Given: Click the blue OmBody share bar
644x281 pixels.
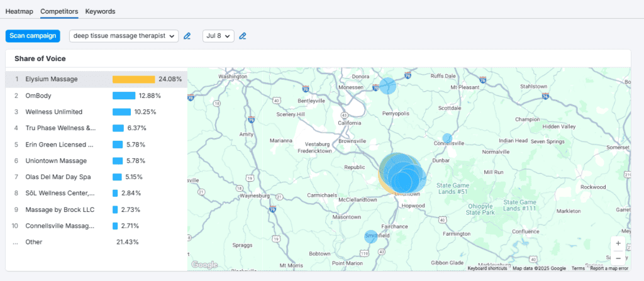Looking at the screenshot, I should click(x=124, y=96).
